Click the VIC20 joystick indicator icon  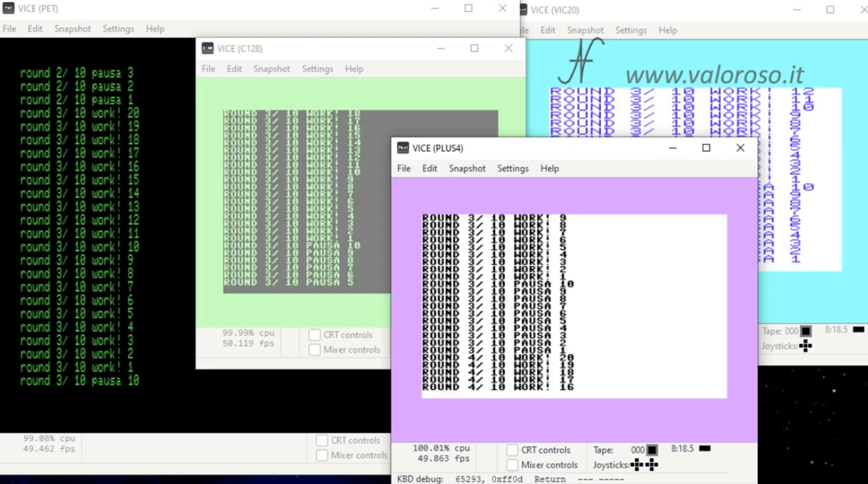click(805, 346)
